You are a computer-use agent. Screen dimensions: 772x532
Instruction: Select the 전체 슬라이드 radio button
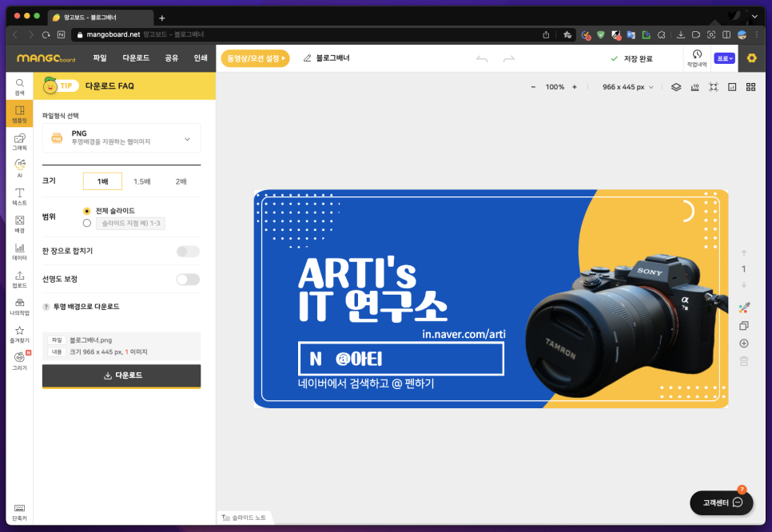(x=87, y=211)
